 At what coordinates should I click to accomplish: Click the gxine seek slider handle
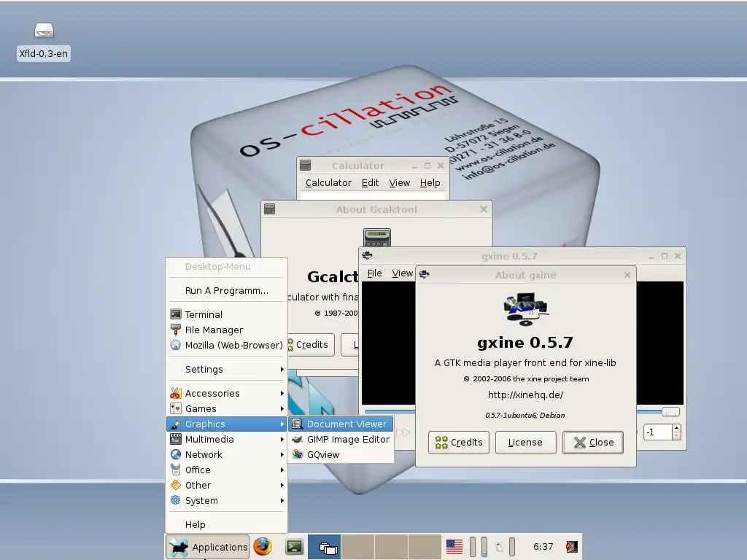(670, 411)
